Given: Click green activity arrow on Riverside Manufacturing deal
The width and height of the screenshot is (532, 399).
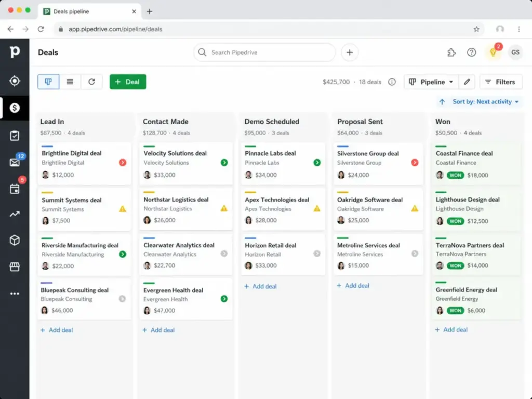Looking at the screenshot, I should point(123,254).
